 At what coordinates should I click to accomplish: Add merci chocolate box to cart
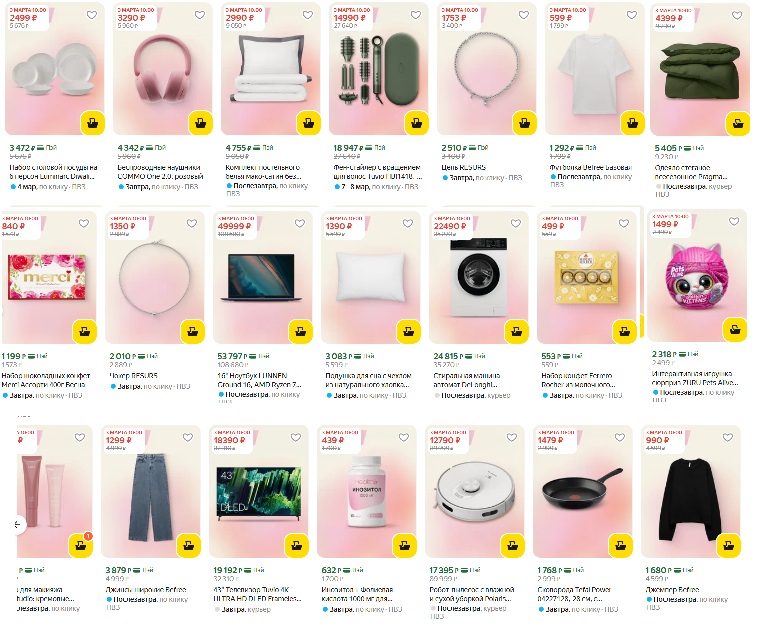[x=84, y=332]
